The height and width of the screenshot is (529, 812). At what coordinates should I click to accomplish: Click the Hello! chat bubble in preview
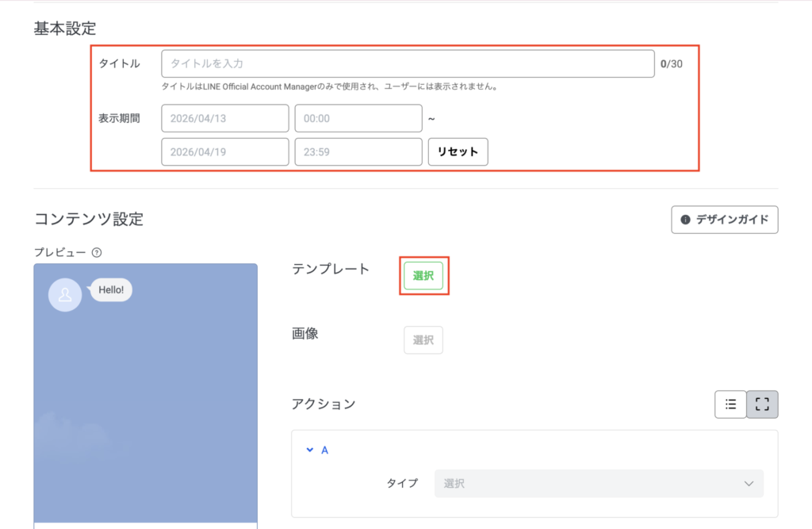click(x=111, y=289)
